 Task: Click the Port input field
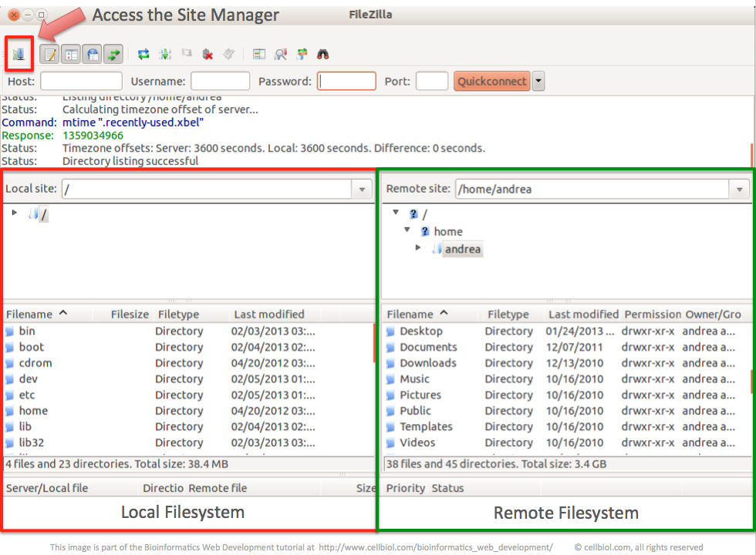click(x=432, y=81)
